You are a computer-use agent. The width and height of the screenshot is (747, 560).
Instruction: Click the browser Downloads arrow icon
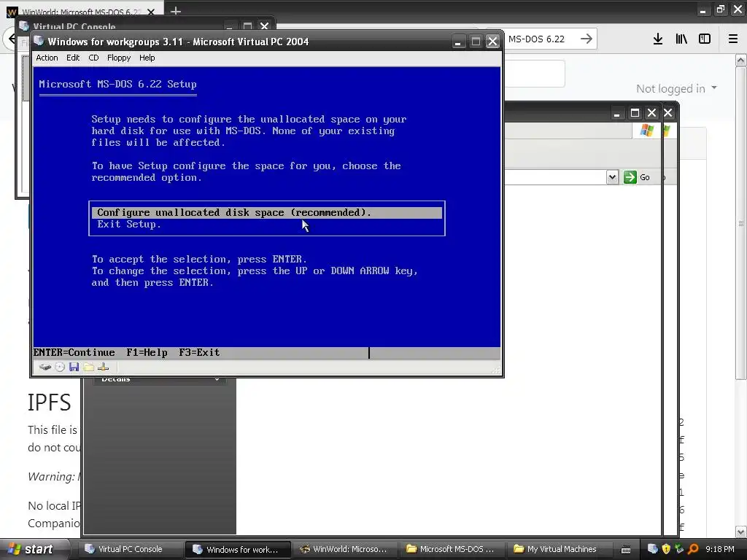658,39
